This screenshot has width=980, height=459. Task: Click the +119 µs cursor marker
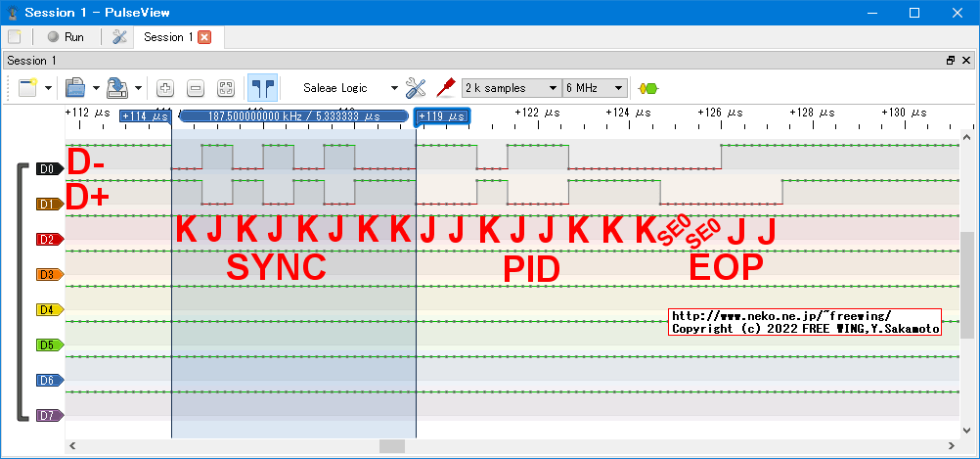[442, 116]
